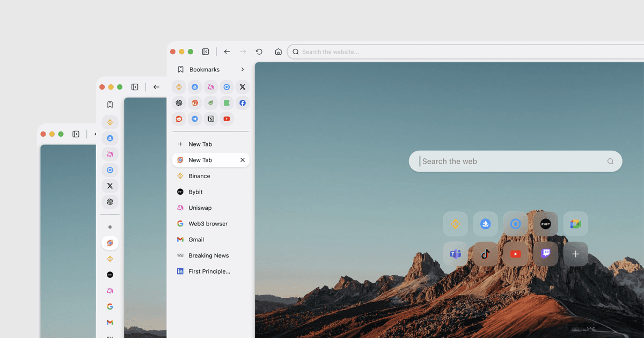Open the home page via the house icon
The width and height of the screenshot is (644, 338).
pyautogui.click(x=278, y=52)
